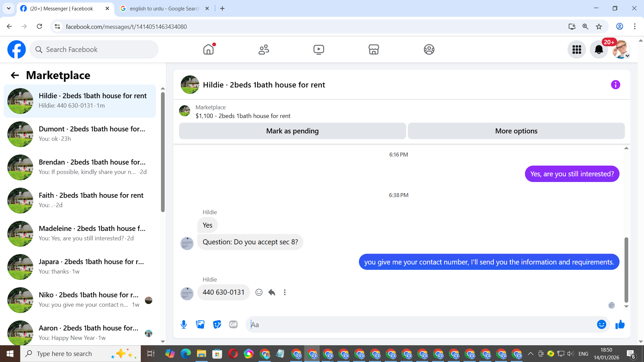644x362 pixels.
Task: Send a thumbs-up like
Action: point(620,324)
